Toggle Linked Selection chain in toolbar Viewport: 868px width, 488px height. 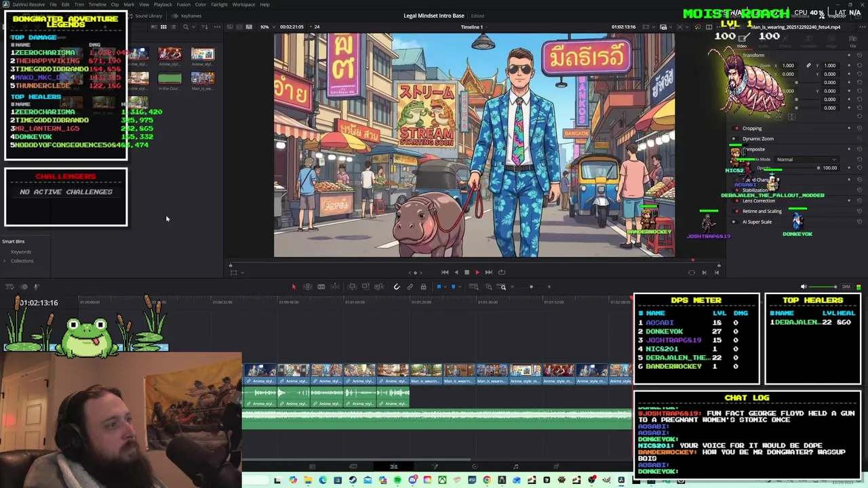[x=410, y=287]
